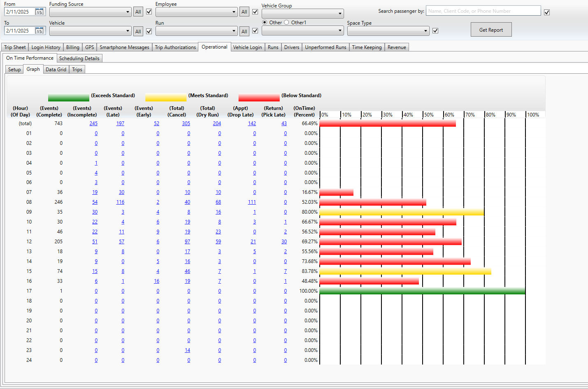Switch to the Setup tab
This screenshot has width=588, height=389.
tap(14, 69)
